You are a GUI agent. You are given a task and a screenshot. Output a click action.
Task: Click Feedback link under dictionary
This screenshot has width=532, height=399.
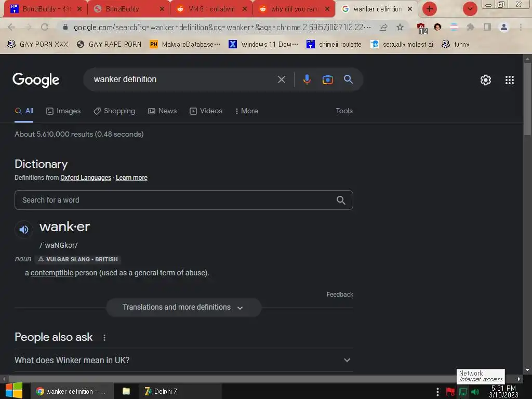(340, 295)
